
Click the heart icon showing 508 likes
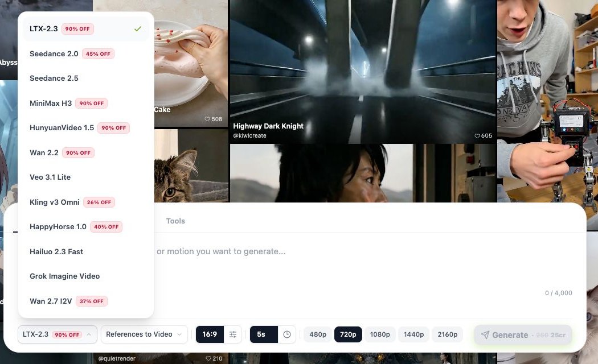(x=207, y=119)
